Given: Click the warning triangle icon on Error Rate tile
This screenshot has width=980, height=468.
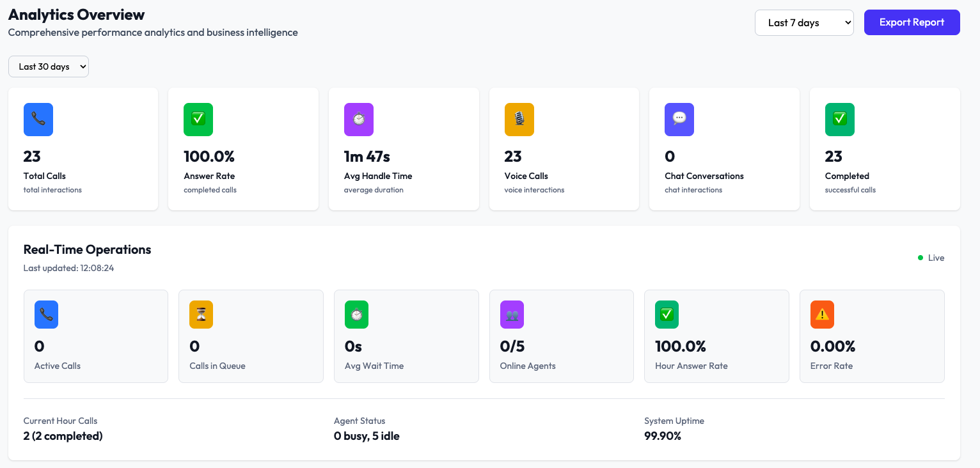Looking at the screenshot, I should pos(823,315).
